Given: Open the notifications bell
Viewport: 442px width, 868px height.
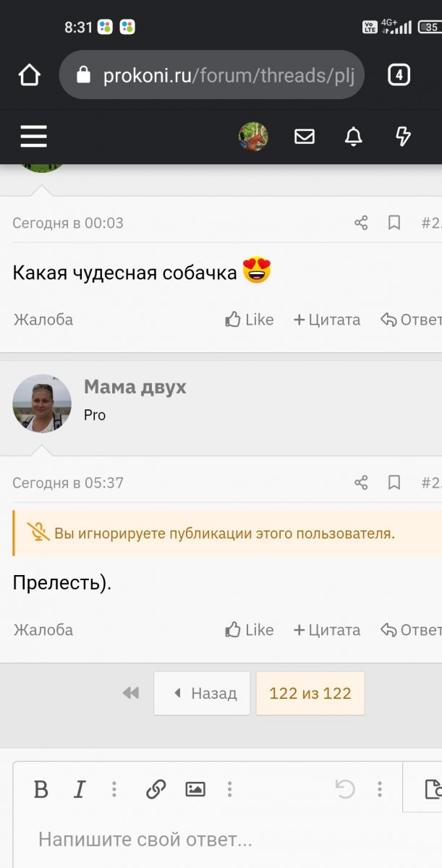Looking at the screenshot, I should 353,136.
